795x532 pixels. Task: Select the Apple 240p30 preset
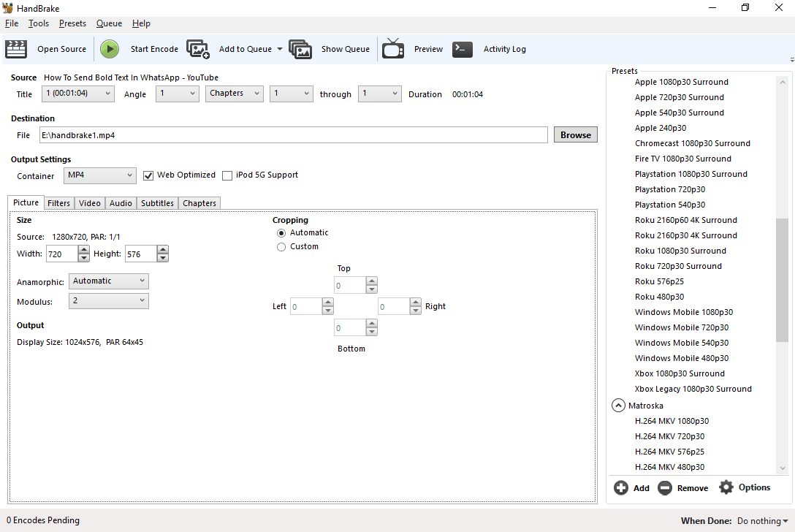660,128
